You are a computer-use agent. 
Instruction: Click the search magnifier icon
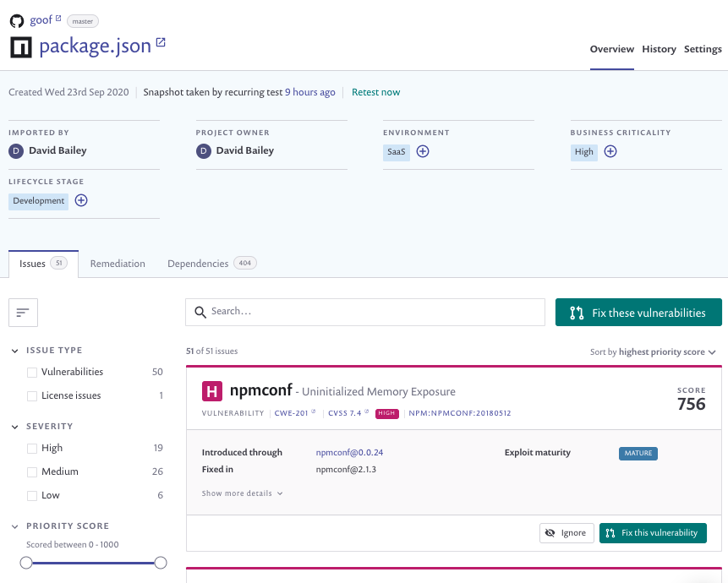coord(200,312)
